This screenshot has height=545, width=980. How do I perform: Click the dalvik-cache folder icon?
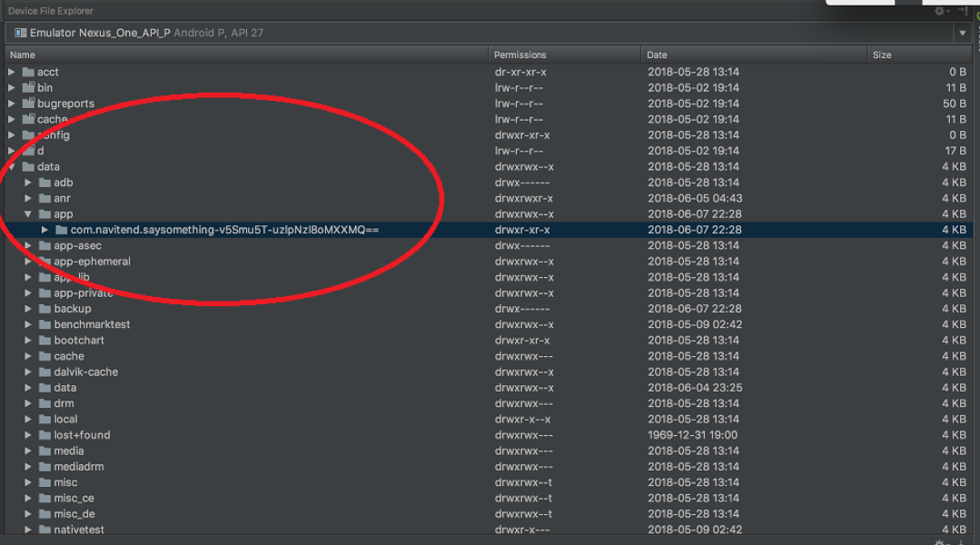45,372
